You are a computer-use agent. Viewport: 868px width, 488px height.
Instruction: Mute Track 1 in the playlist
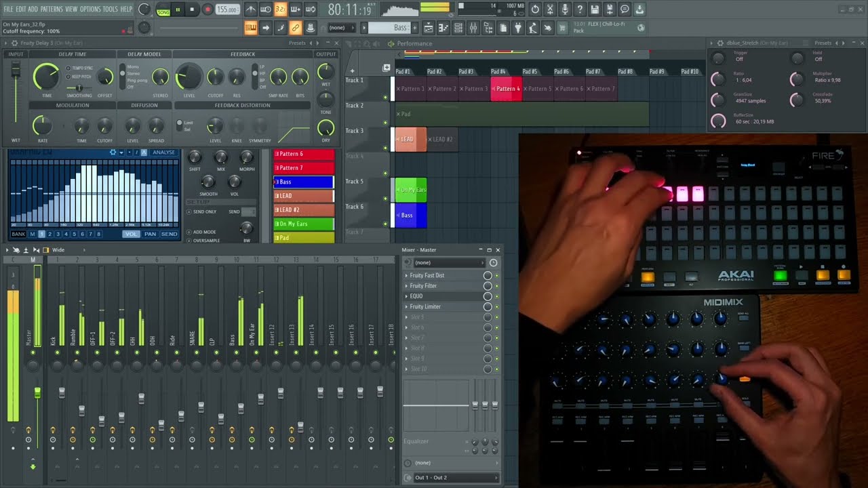(x=385, y=98)
